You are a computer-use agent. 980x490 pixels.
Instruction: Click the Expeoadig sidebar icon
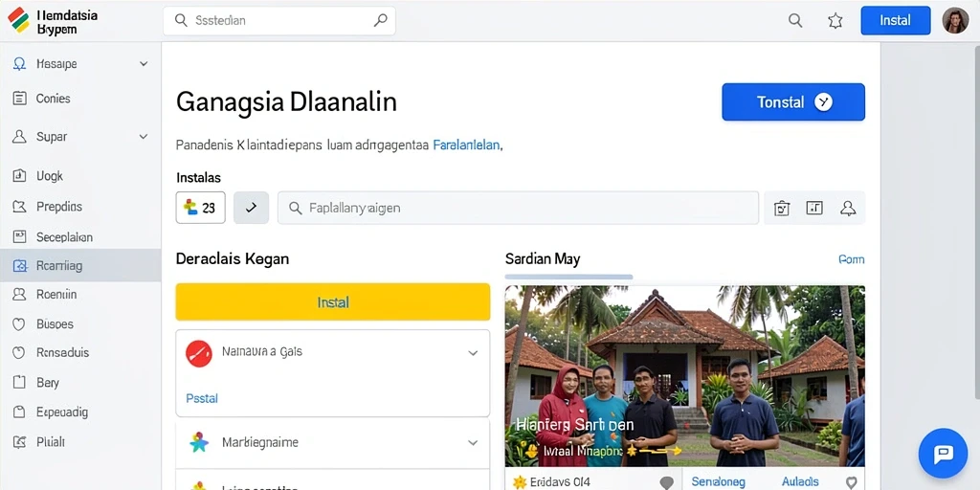(x=19, y=412)
